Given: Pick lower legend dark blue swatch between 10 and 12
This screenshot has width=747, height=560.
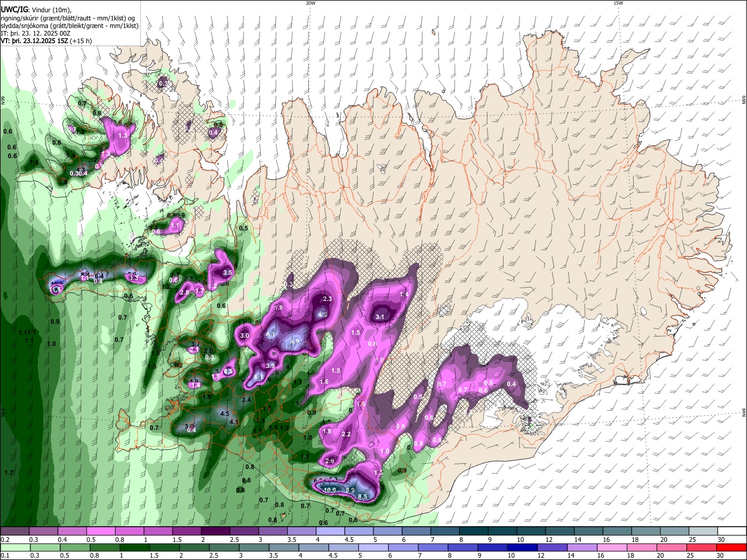Looking at the screenshot, I should (522, 547).
